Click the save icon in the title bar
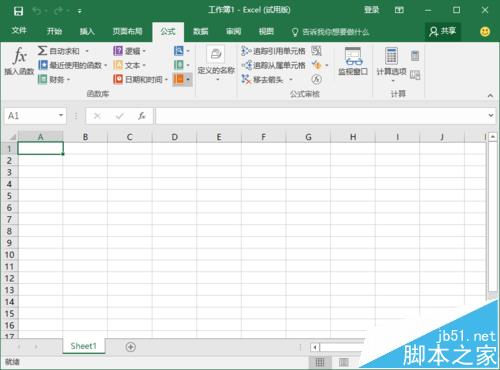 click(18, 11)
